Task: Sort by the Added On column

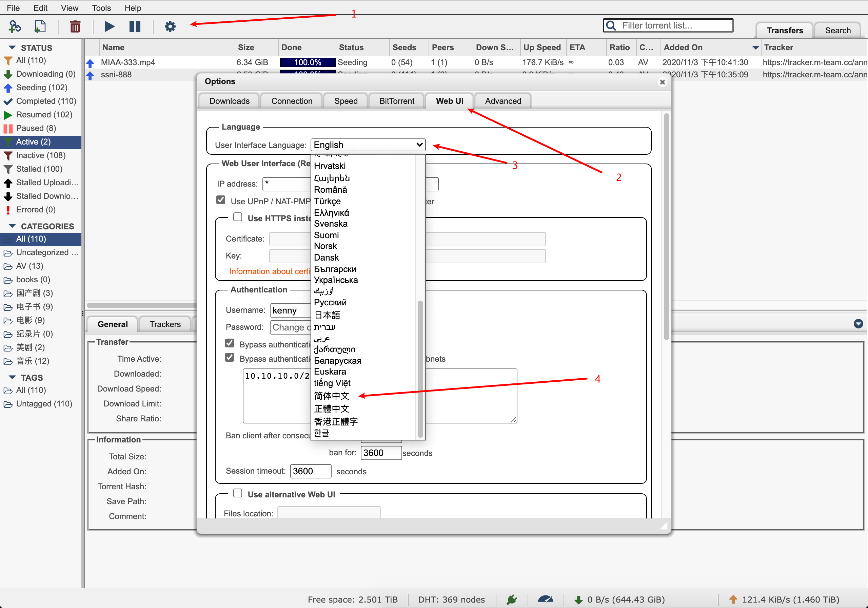Action: coord(711,48)
